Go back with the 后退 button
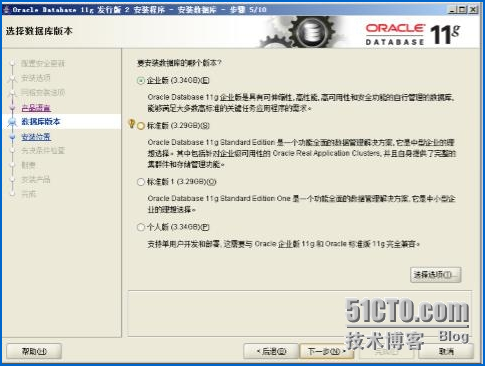The width and height of the screenshot is (485, 366). pyautogui.click(x=271, y=351)
